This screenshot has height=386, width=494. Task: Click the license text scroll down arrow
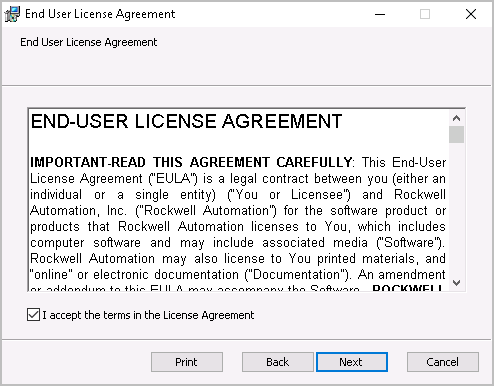tap(456, 283)
